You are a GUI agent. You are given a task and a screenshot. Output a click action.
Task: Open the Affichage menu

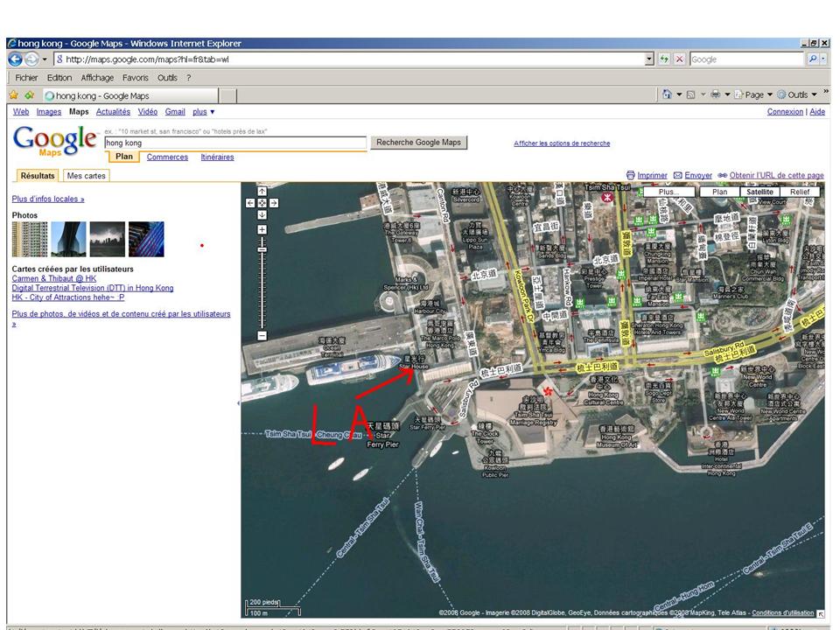pyautogui.click(x=97, y=78)
